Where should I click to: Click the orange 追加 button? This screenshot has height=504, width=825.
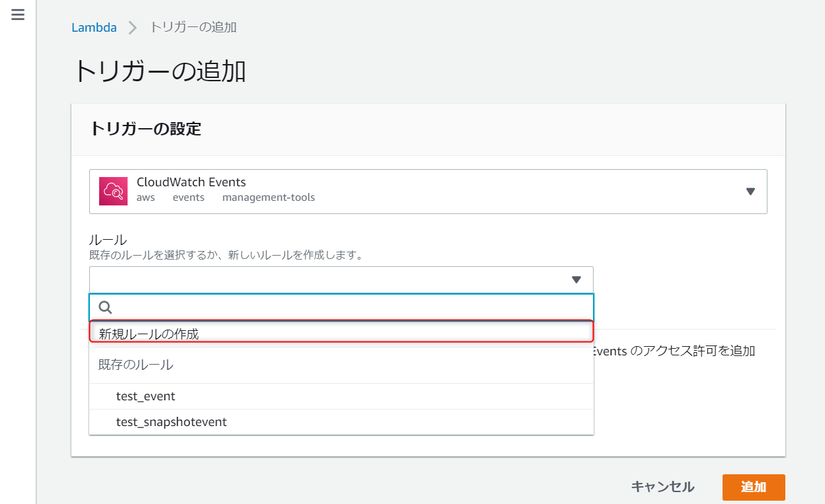(x=754, y=487)
